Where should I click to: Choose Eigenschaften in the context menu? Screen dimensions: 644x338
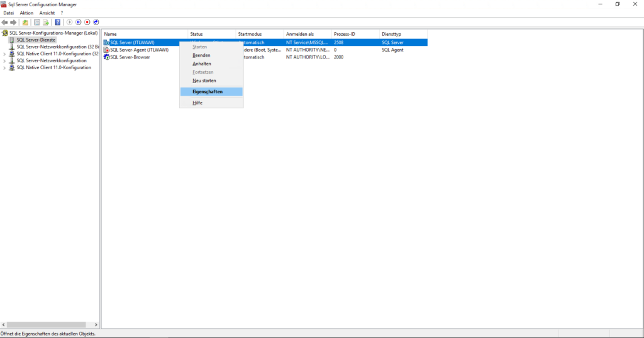click(211, 92)
